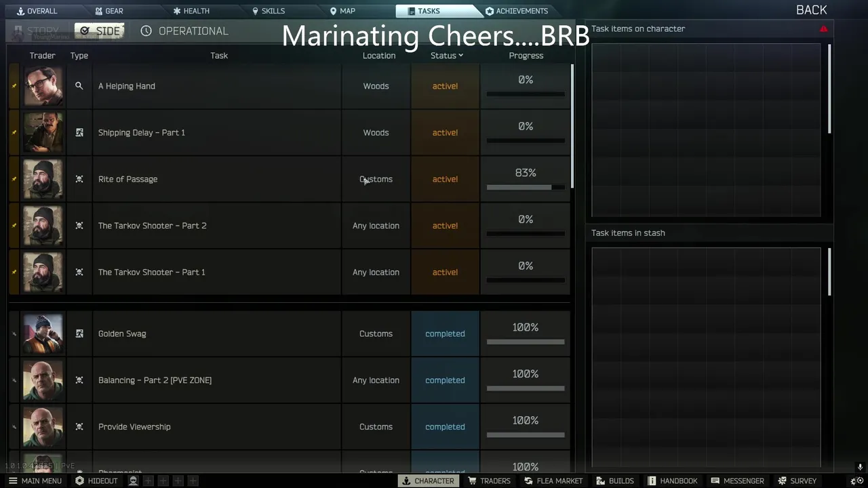Open the Flea Market
The image size is (868, 488).
point(553,481)
